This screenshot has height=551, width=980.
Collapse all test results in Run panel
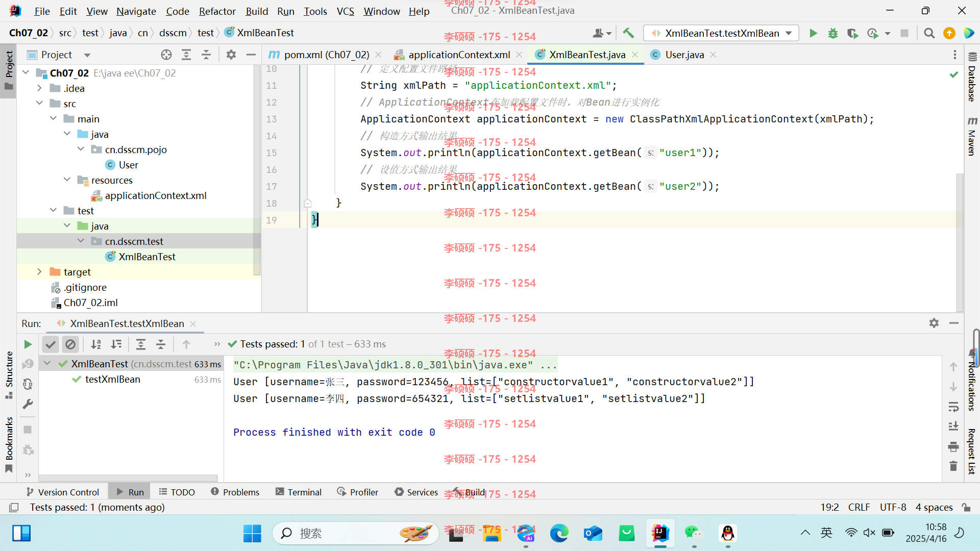[161, 344]
